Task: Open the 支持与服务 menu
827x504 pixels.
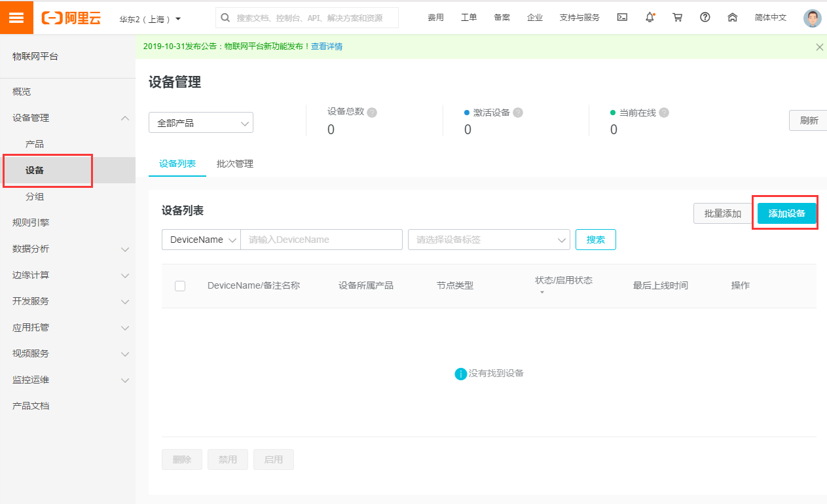Action: coord(579,18)
